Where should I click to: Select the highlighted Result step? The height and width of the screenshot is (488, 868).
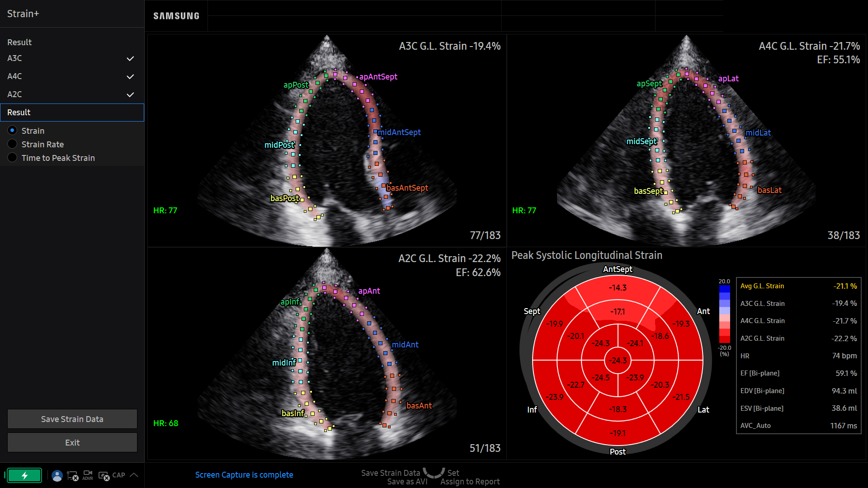click(x=72, y=113)
